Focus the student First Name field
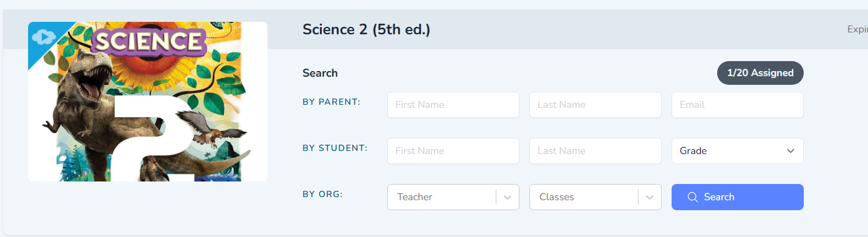 [453, 151]
